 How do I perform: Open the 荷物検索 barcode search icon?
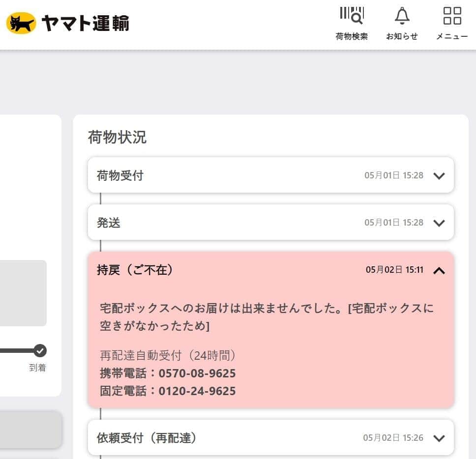(352, 16)
